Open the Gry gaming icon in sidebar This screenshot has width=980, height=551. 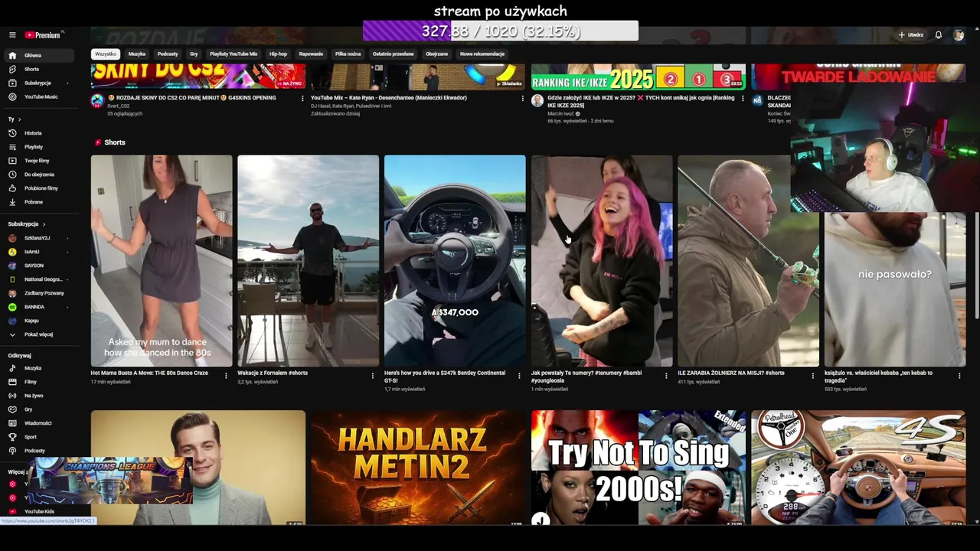coord(12,409)
